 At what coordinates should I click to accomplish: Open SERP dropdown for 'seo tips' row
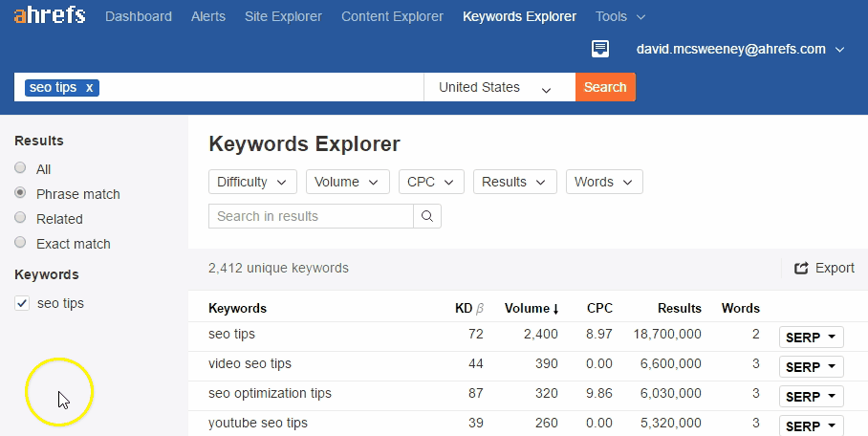[811, 337]
